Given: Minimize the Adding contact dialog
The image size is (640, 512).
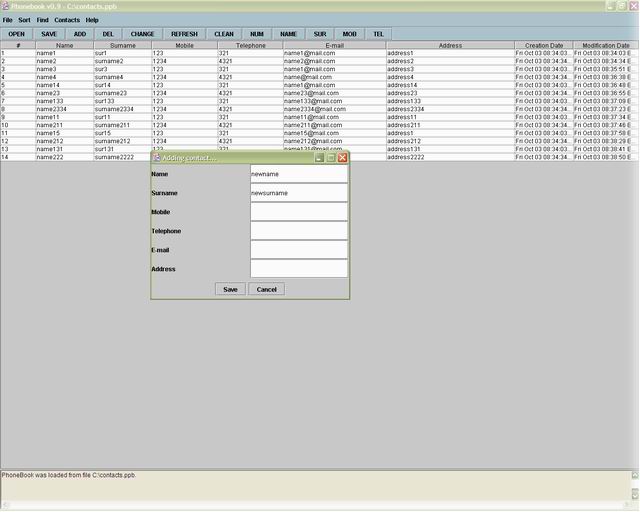Looking at the screenshot, I should pyautogui.click(x=320, y=158).
